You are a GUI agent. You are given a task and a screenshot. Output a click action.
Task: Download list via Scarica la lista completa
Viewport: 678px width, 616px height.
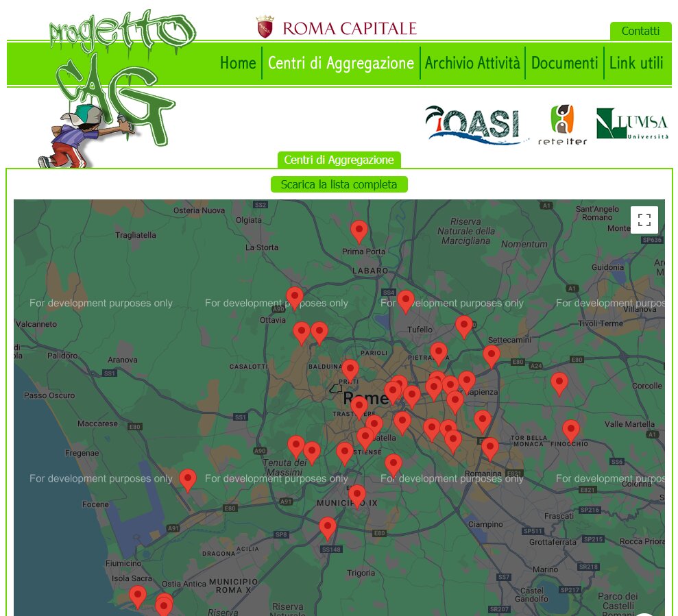339,184
